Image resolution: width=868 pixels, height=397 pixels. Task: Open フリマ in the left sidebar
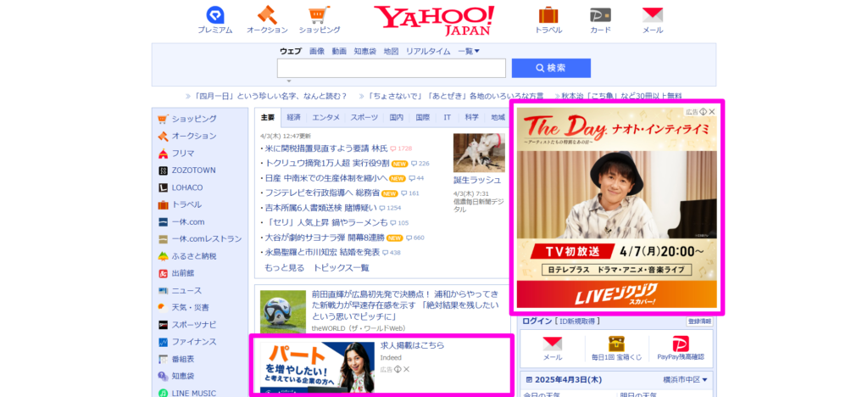[x=183, y=153]
